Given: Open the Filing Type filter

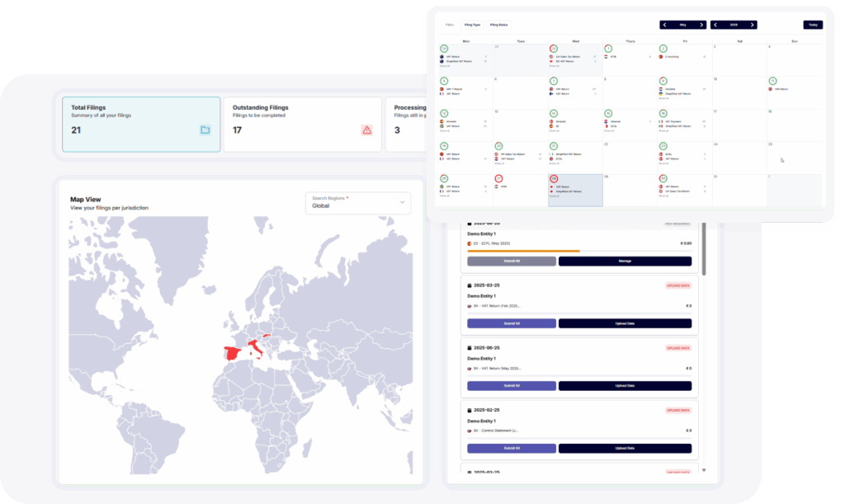Looking at the screenshot, I should point(472,25).
